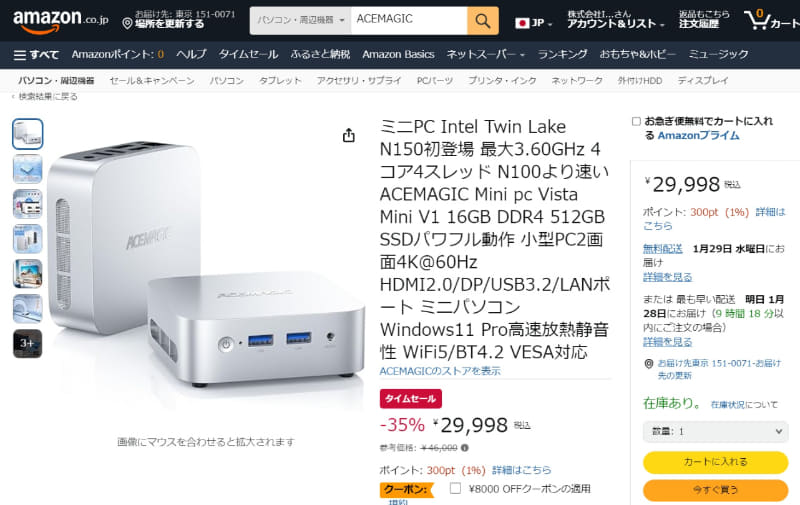The height and width of the screenshot is (505, 800).
Task: Select the first product thumbnail
Action: (28, 134)
